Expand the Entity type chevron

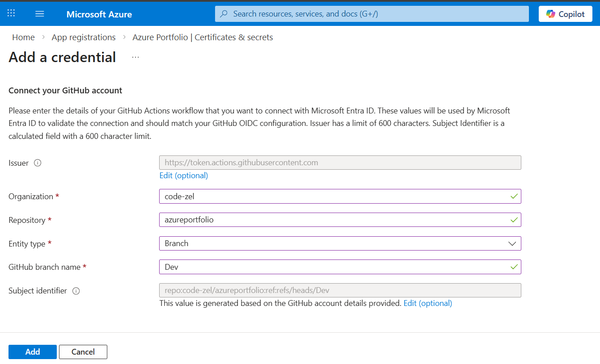[512, 243]
